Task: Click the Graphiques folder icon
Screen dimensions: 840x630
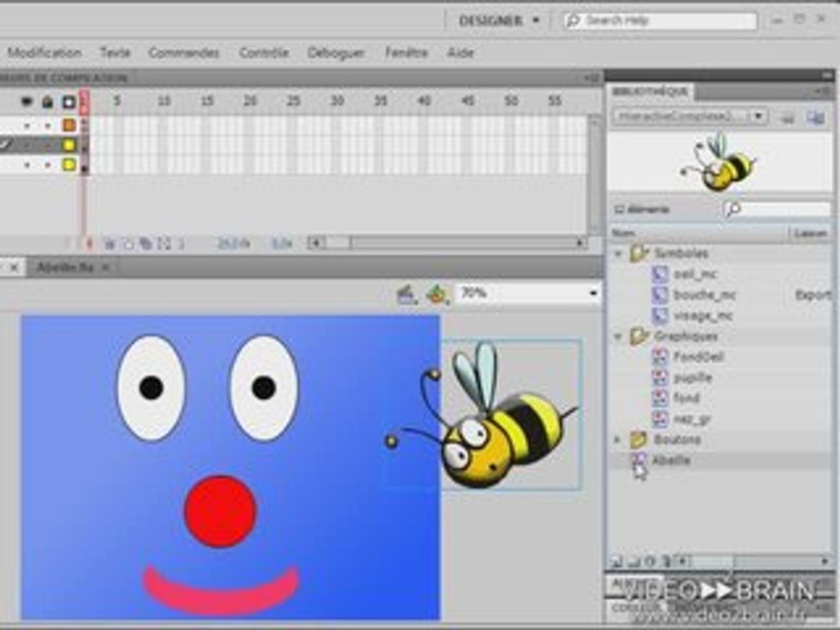Action: tap(639, 336)
